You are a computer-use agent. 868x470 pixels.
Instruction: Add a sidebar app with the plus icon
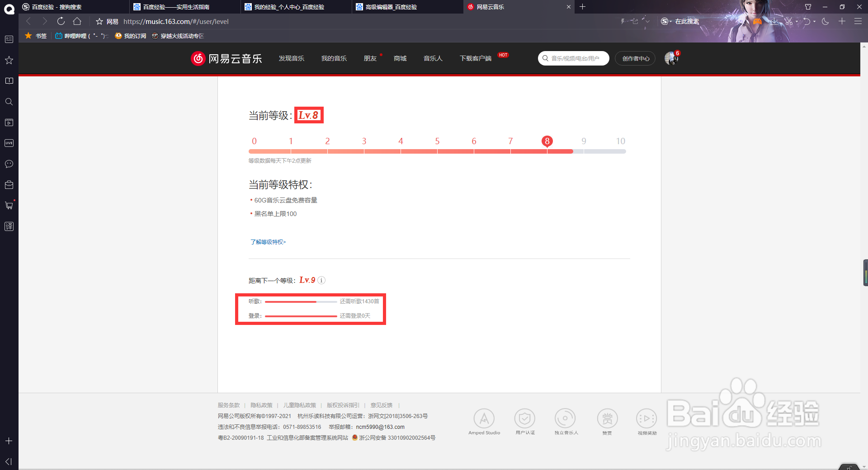pyautogui.click(x=9, y=441)
